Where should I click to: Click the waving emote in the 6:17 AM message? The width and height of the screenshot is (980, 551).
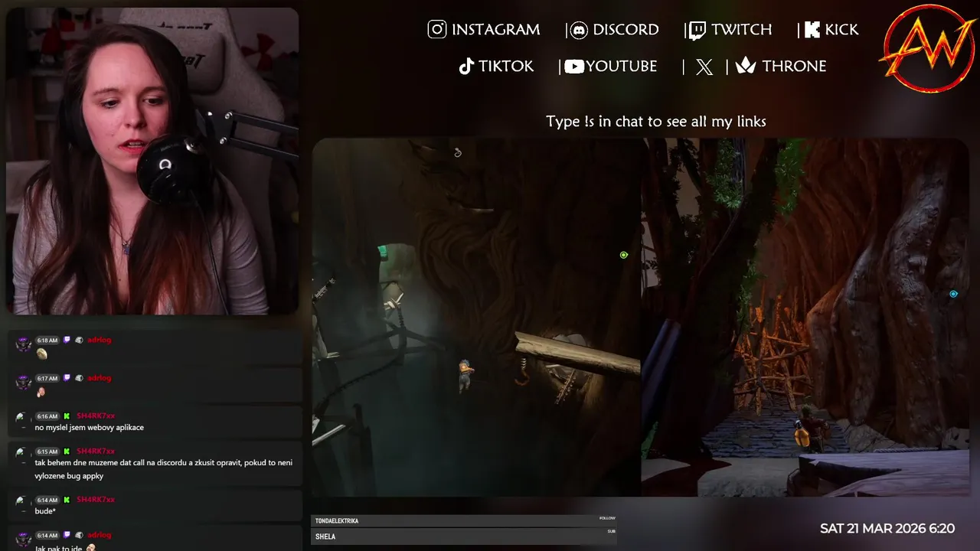pyautogui.click(x=41, y=392)
